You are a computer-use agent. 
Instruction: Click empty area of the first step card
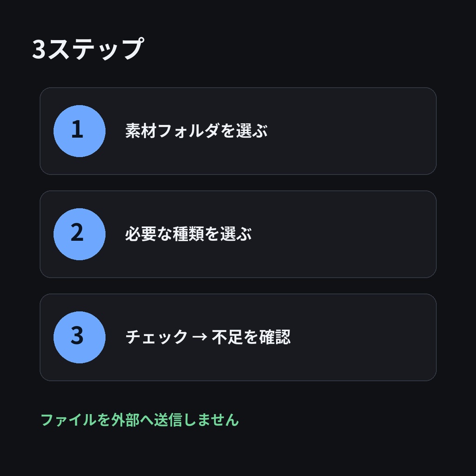[x=349, y=131]
